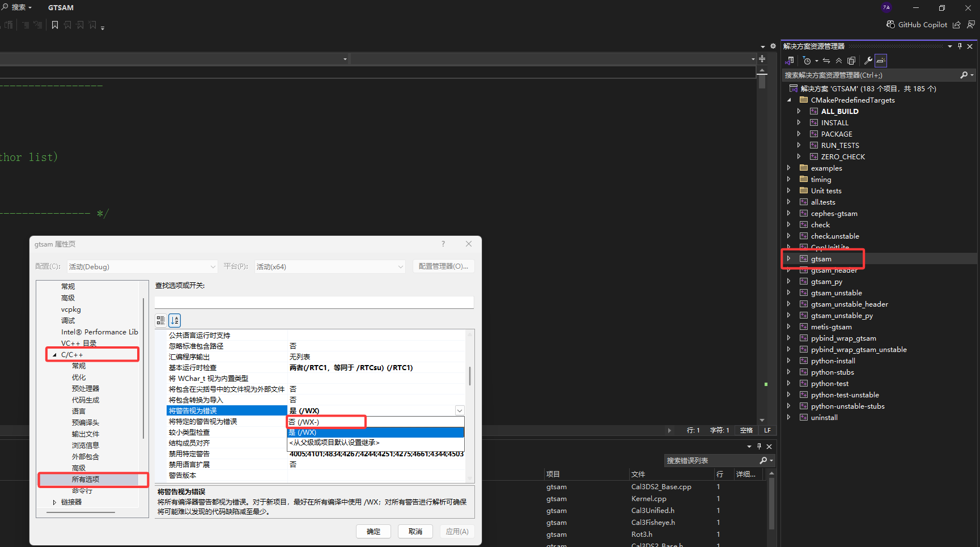Click the 搜索错误列表 search input
The height and width of the screenshot is (547, 980).
(711, 460)
